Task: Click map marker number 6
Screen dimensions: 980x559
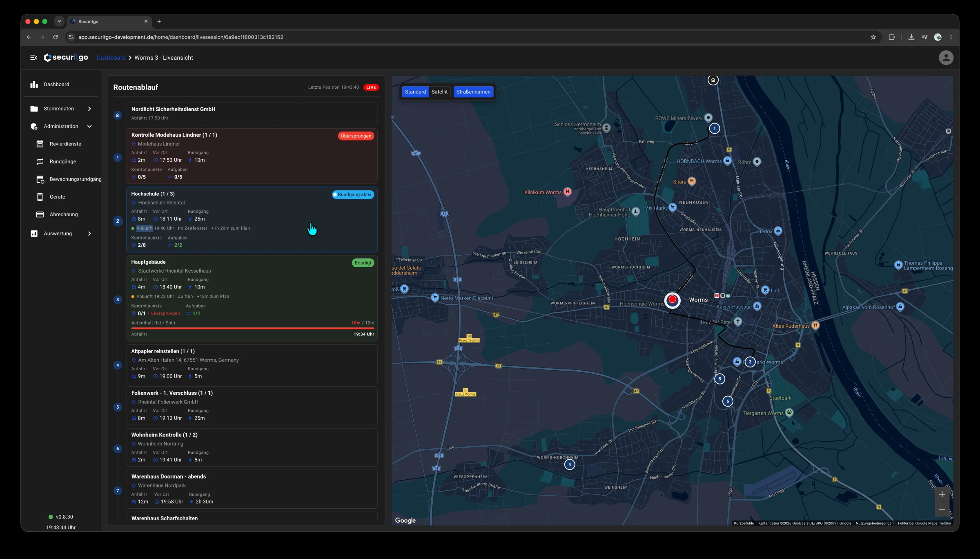Action: 728,401
